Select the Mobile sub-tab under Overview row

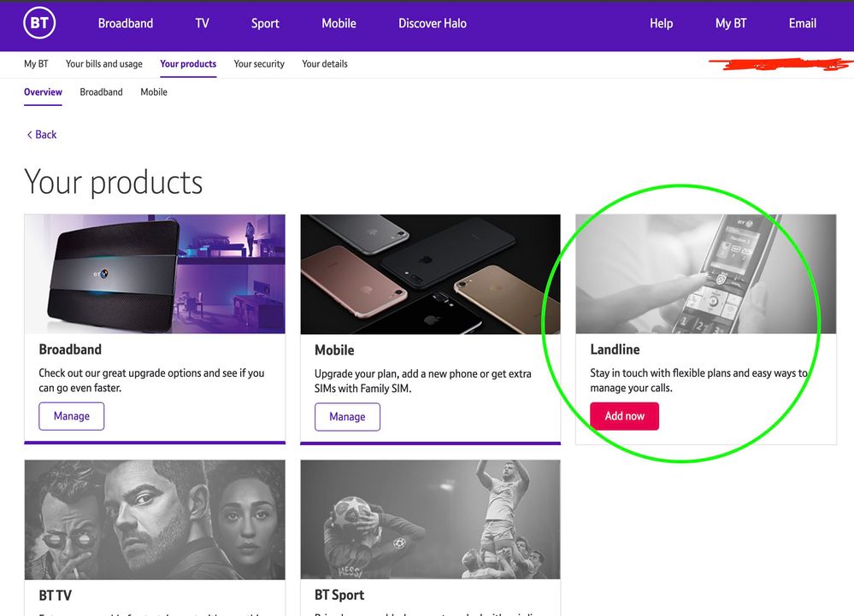(x=154, y=92)
